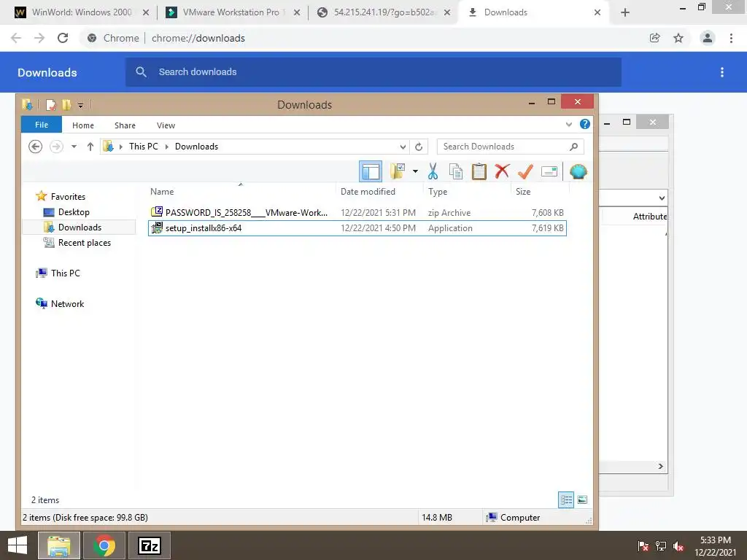Switch to the VMware Workstation Pro tab

(x=233, y=12)
